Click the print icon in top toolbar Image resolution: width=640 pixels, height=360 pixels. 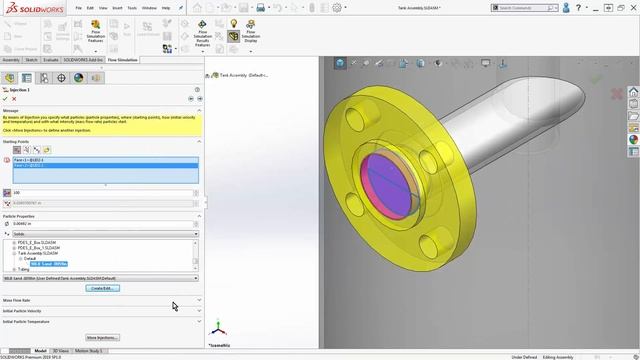click(260, 8)
